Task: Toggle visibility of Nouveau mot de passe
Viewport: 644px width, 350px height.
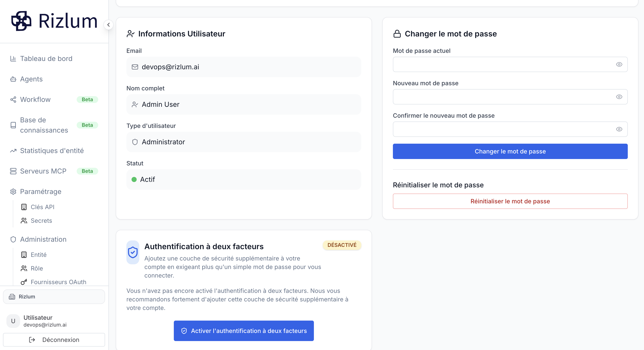Action: [x=619, y=97]
